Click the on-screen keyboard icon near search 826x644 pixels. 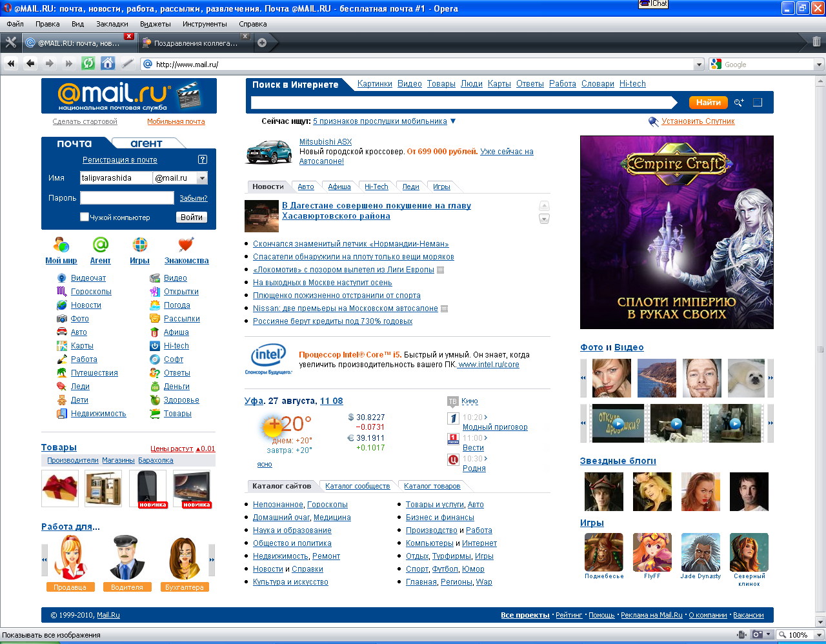pos(758,103)
